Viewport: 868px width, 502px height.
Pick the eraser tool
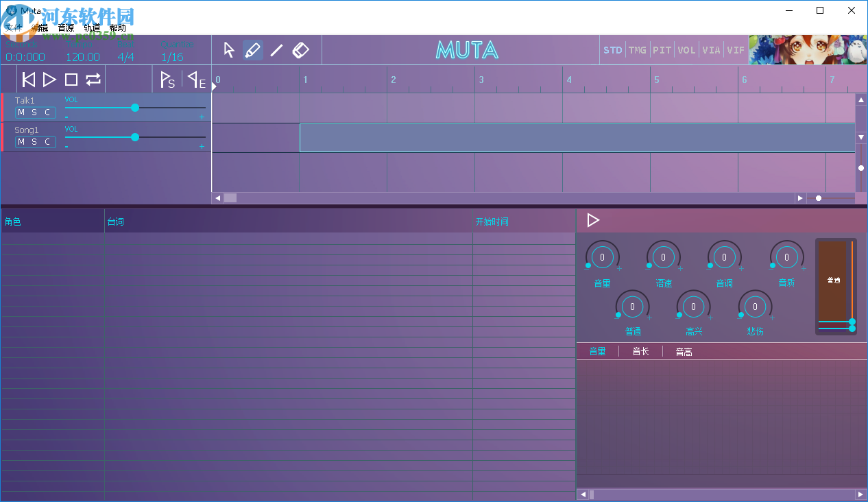(300, 49)
